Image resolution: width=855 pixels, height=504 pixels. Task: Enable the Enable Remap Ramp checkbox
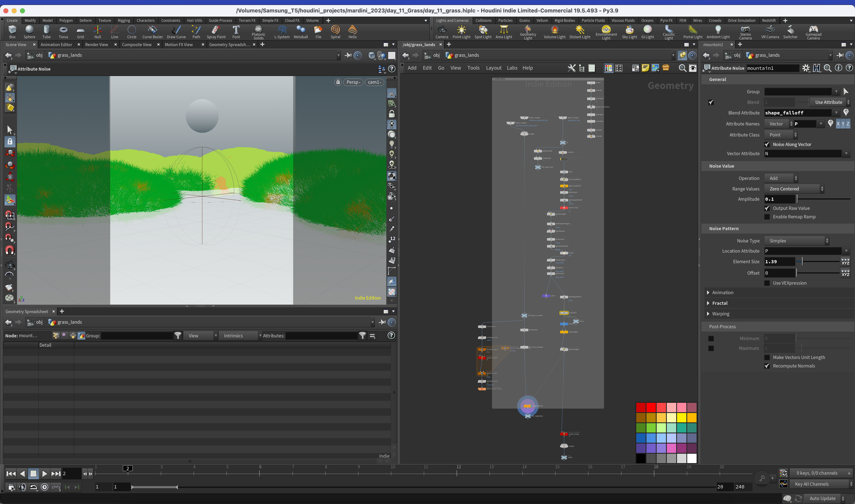pos(767,217)
